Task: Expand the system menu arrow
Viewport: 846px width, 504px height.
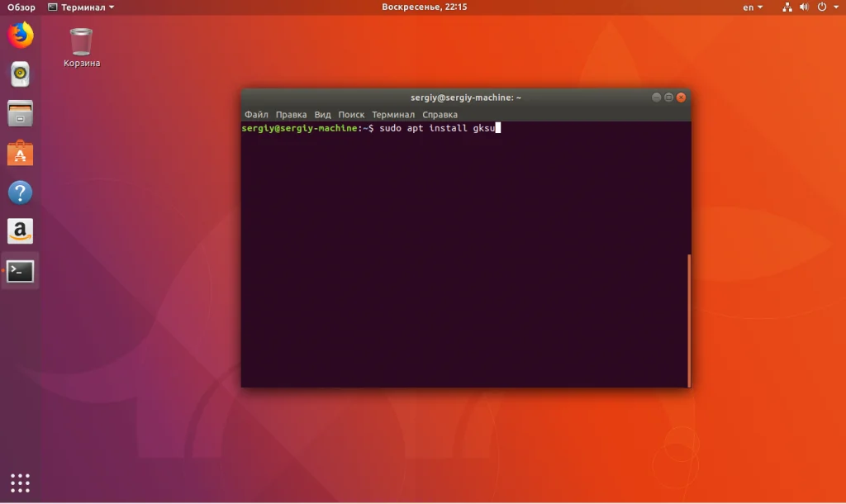Action: 836,7
